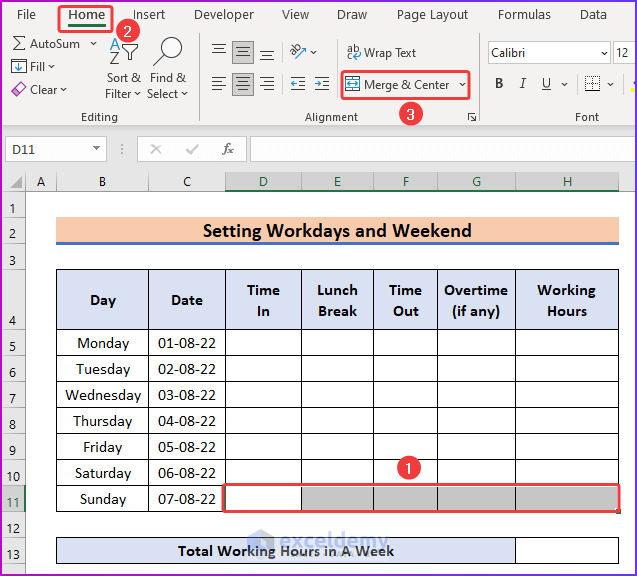Click the Orientation text angle icon
The height and width of the screenshot is (576, 637).
coord(298,52)
